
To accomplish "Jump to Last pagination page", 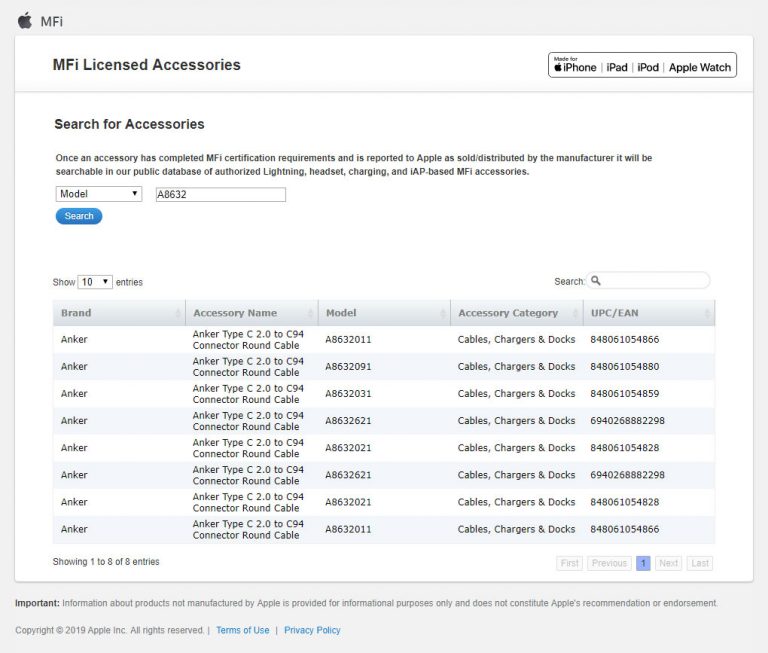I will click(x=700, y=563).
